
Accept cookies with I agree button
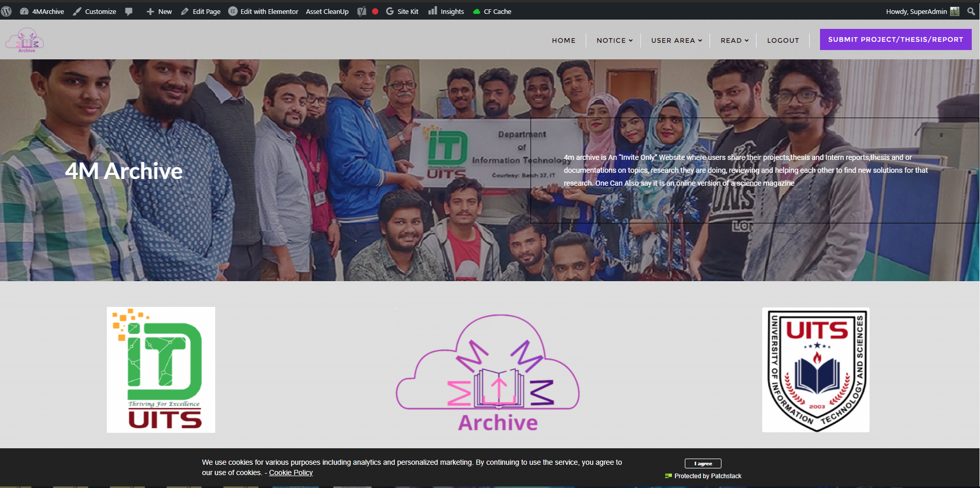(x=703, y=463)
